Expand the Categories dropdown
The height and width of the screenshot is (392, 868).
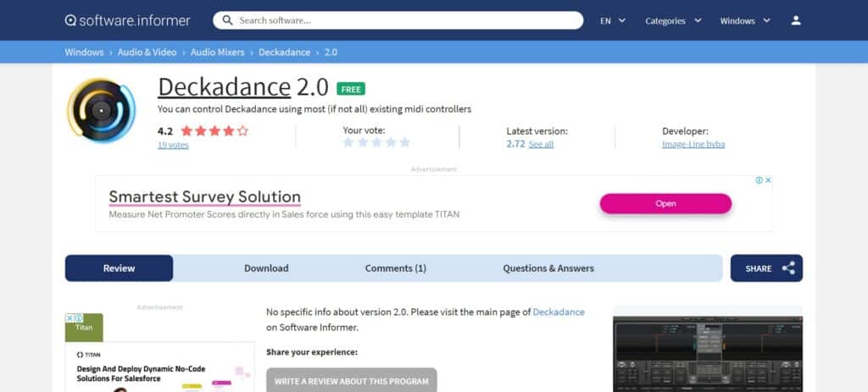[673, 20]
